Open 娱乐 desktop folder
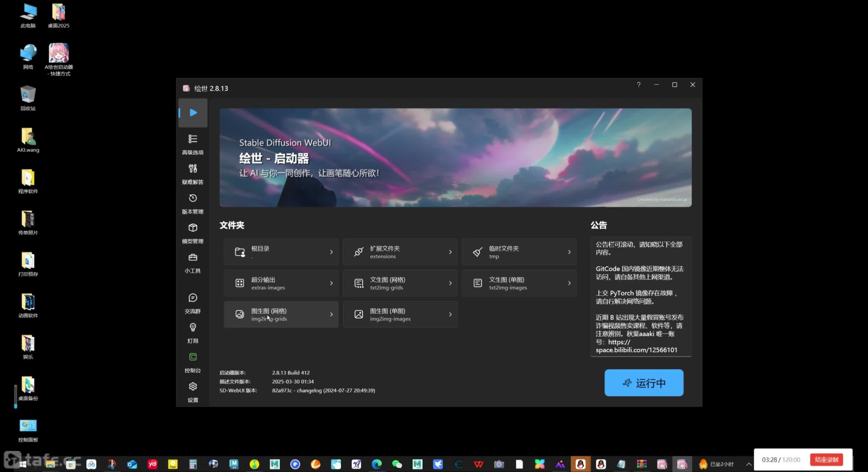 [x=28, y=347]
